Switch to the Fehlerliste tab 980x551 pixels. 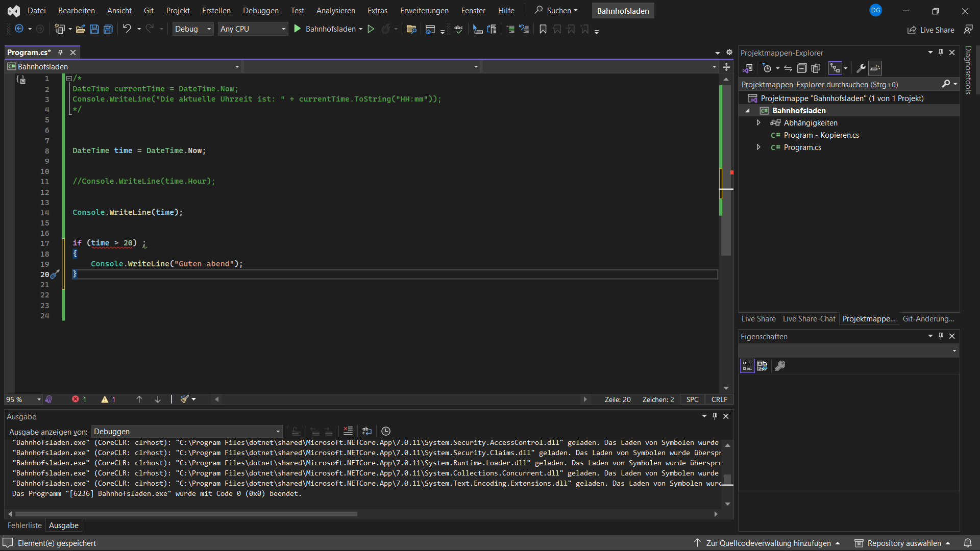point(24,525)
